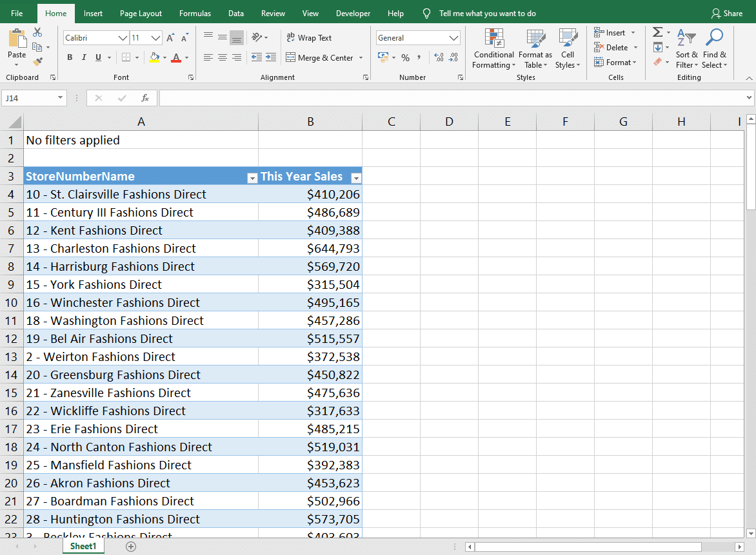Viewport: 756px width, 555px height.
Task: Open the filter menu for This Year Sales
Action: point(356,178)
